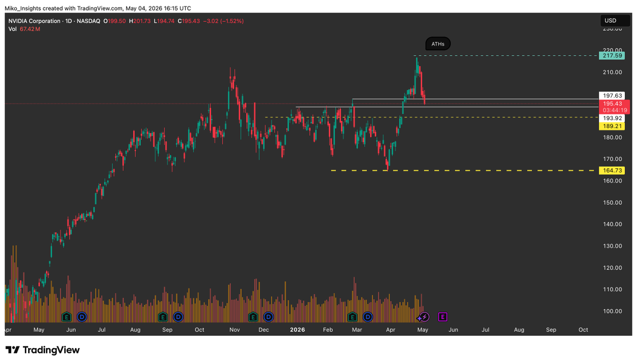Select the earnings marker in late November
The image size is (637, 364).
pos(254,317)
